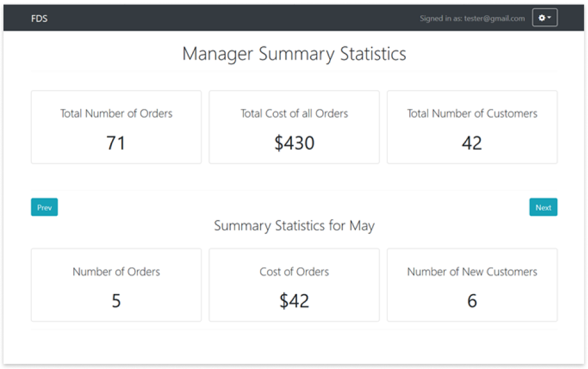Click the settings gear icon
Screen dimensions: 588x369
click(542, 18)
